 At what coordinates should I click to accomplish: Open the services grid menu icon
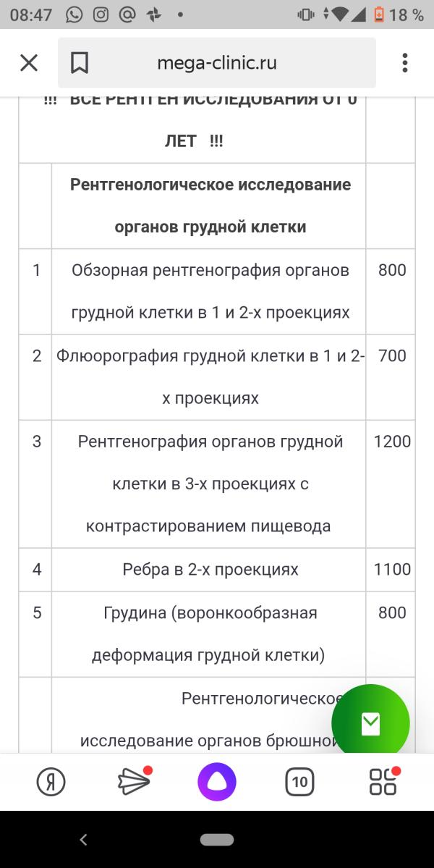[383, 781]
